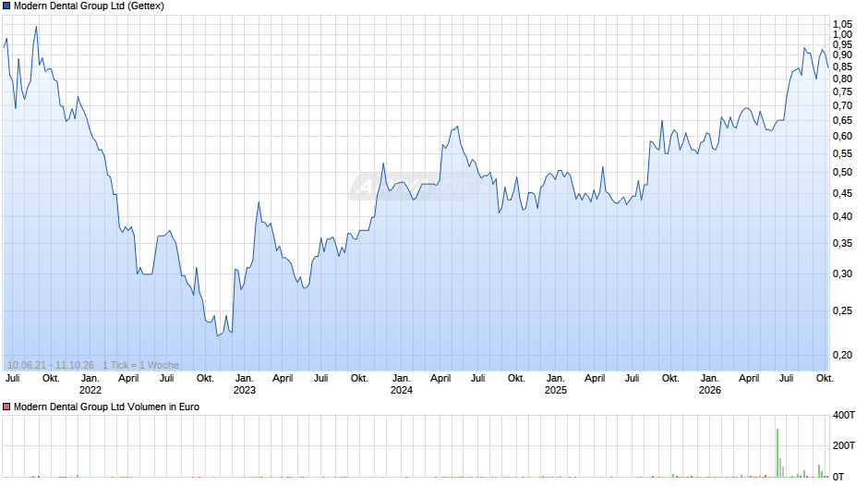Click the 0T volume axis label
The width and height of the screenshot is (868, 486).
838,477
